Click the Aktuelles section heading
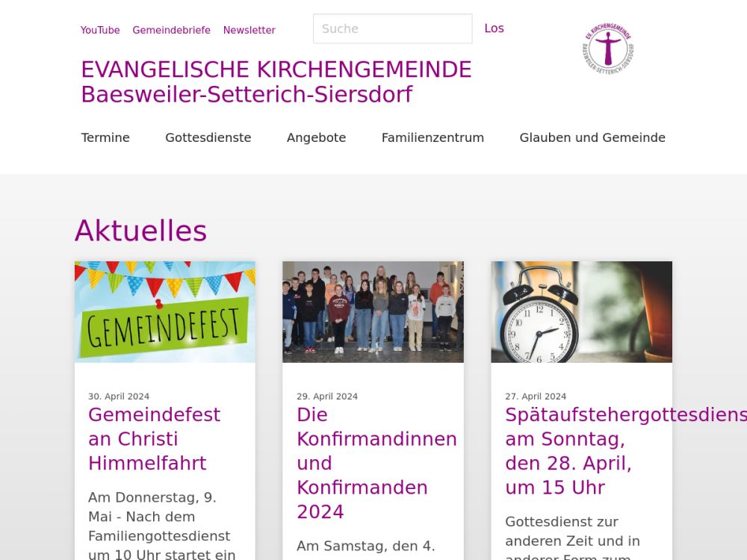Image resolution: width=747 pixels, height=560 pixels. pos(141,231)
